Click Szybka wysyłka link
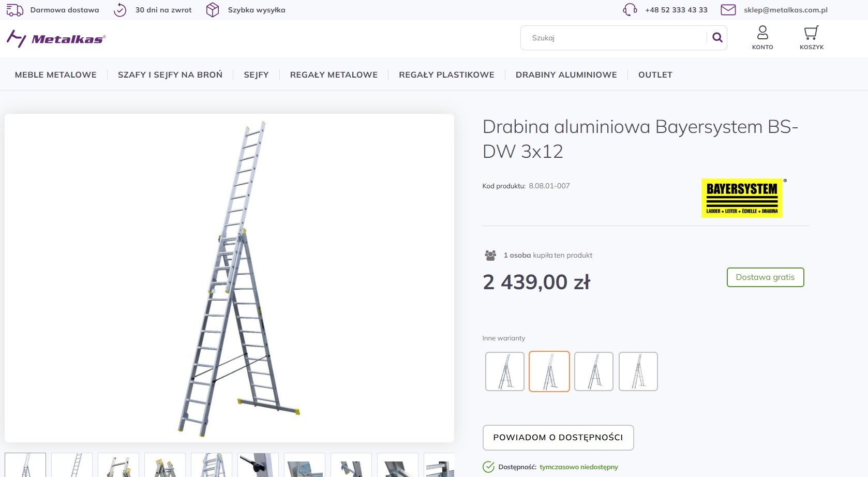This screenshot has width=868, height=477. [257, 10]
